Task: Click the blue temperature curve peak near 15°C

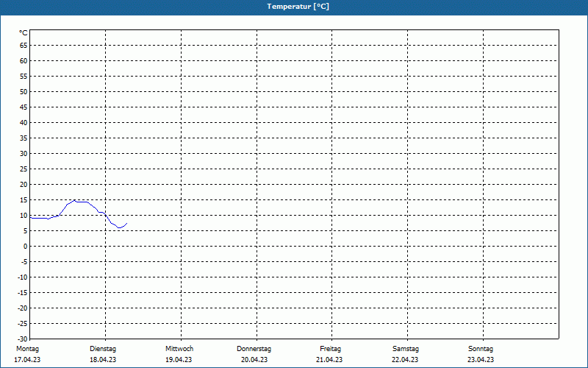Action: coord(74,201)
